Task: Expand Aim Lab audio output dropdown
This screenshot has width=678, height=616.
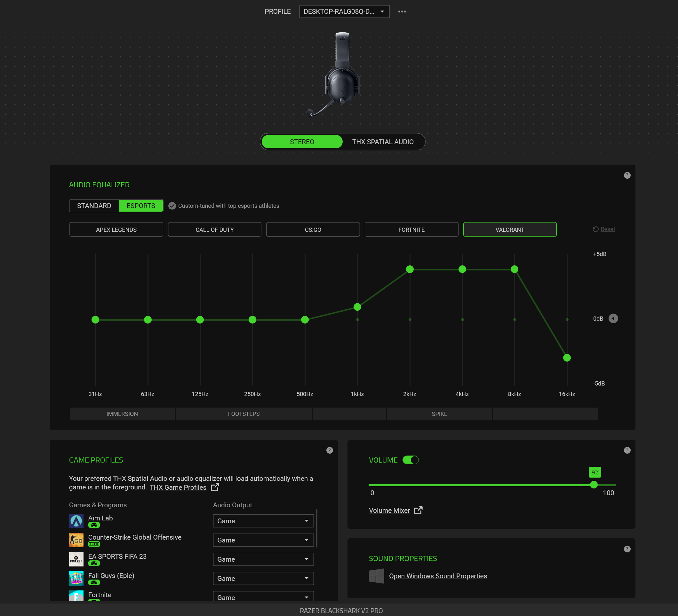Action: 263,521
